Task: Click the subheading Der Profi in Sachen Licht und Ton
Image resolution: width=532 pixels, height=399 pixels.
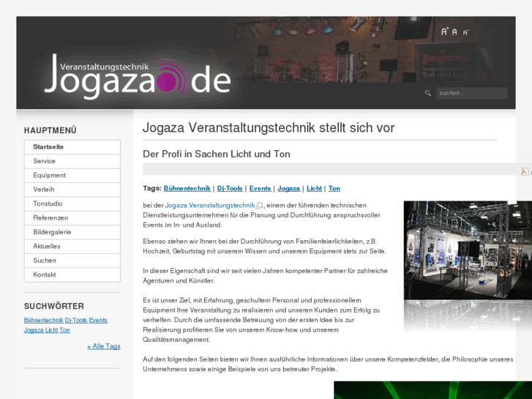Action: pos(217,154)
